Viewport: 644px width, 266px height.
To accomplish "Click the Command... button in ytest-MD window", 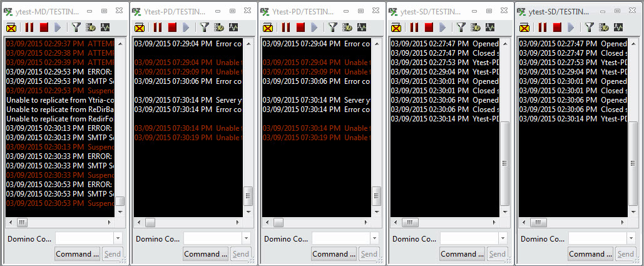I will pos(78,253).
